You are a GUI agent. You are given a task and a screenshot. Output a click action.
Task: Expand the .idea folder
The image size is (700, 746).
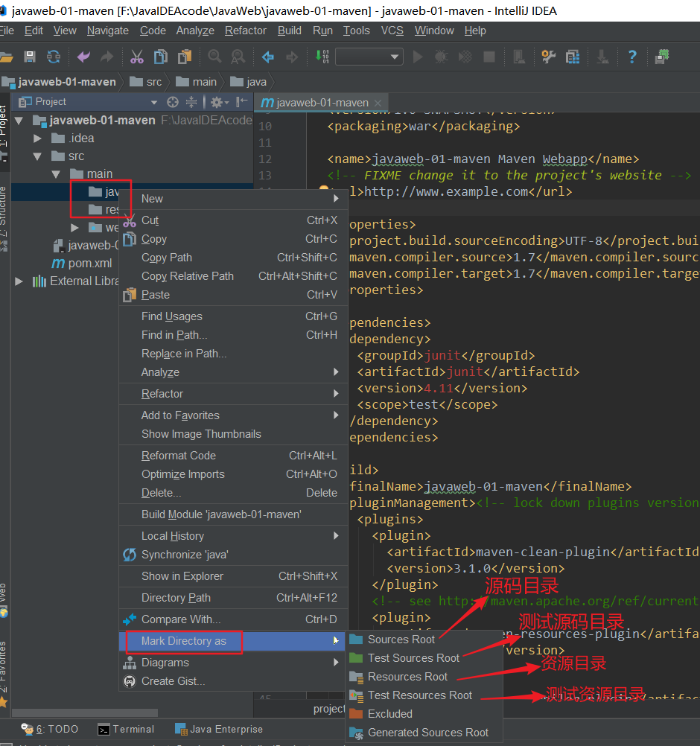38,138
